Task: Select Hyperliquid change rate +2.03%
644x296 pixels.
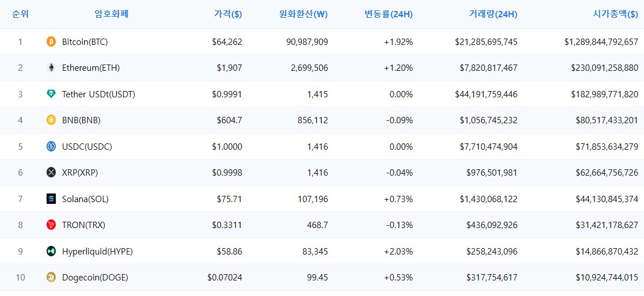Action: (x=398, y=251)
